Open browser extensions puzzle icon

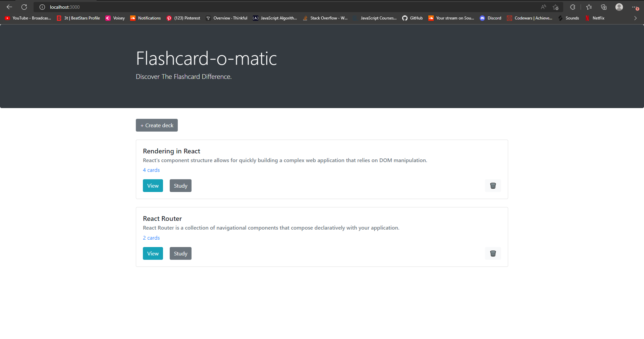click(573, 7)
